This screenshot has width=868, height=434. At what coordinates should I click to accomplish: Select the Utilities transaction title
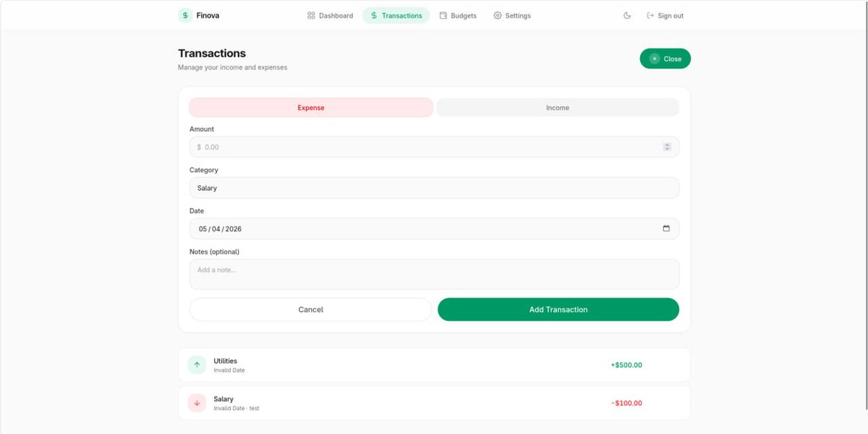[225, 361]
